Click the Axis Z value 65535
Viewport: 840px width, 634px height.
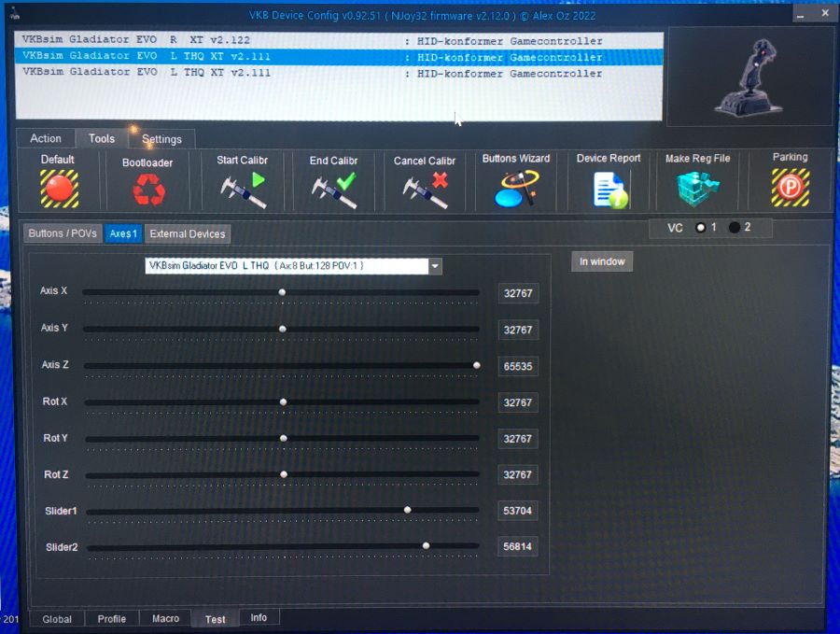tap(518, 367)
